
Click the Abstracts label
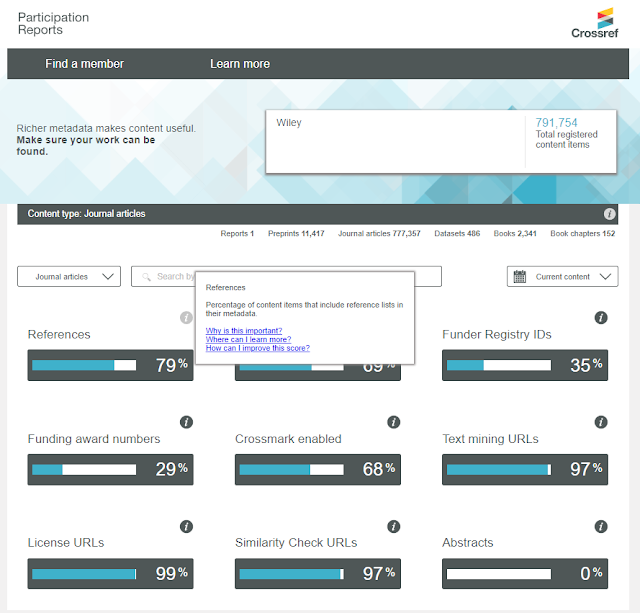click(x=468, y=543)
